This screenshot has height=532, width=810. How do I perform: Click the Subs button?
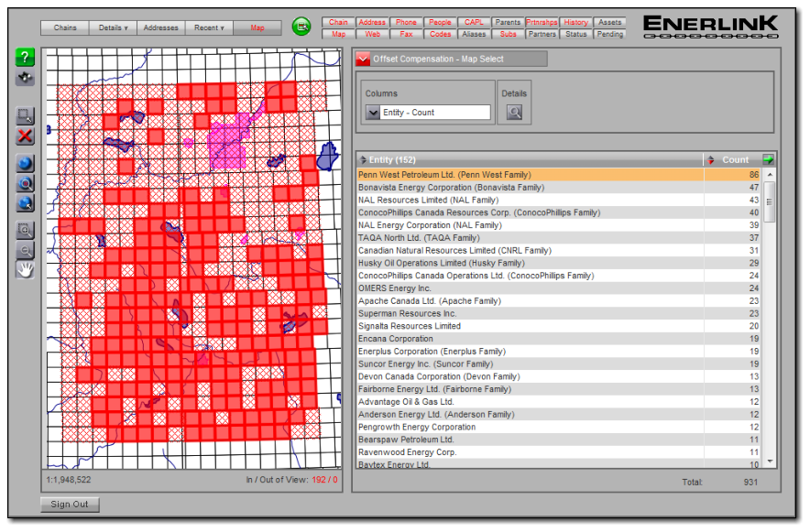pos(508,34)
